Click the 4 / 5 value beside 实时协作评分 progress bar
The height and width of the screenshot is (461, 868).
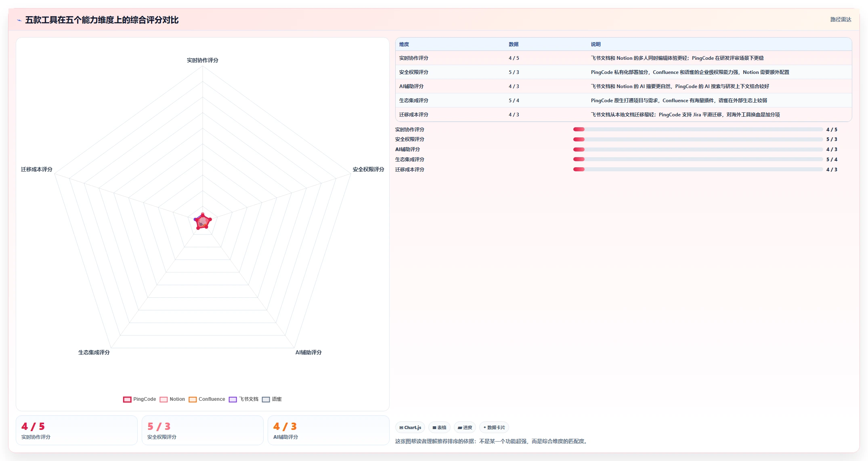832,130
